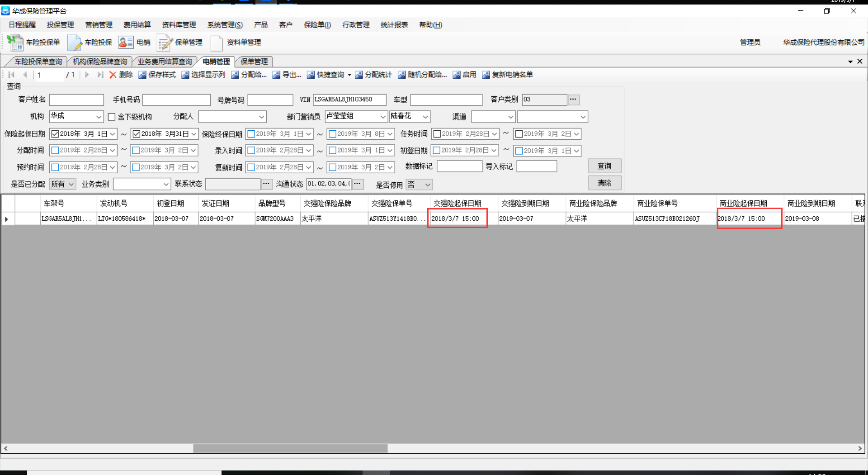868x475 pixels.
Task: Click the grid's scroll-right arrow
Action: coord(860,448)
